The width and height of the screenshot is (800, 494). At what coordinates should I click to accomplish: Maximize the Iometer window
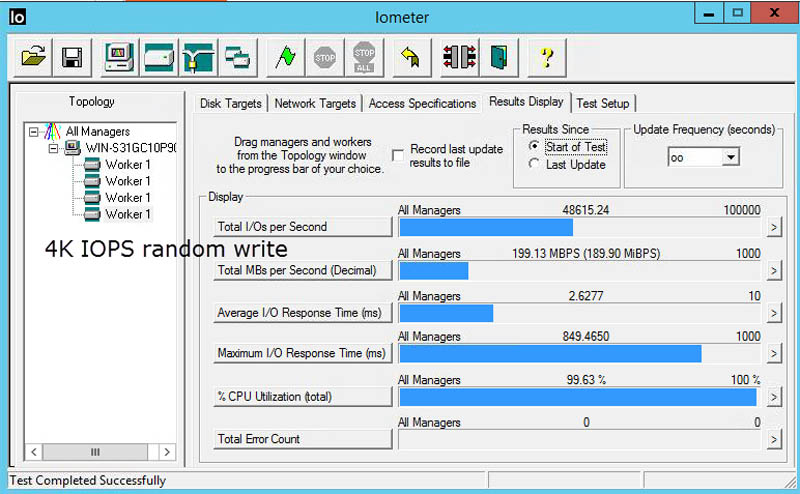pos(737,14)
